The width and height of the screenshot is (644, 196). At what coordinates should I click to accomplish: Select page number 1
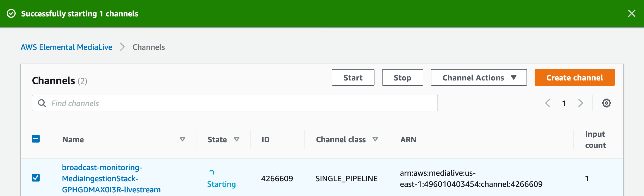click(x=564, y=103)
